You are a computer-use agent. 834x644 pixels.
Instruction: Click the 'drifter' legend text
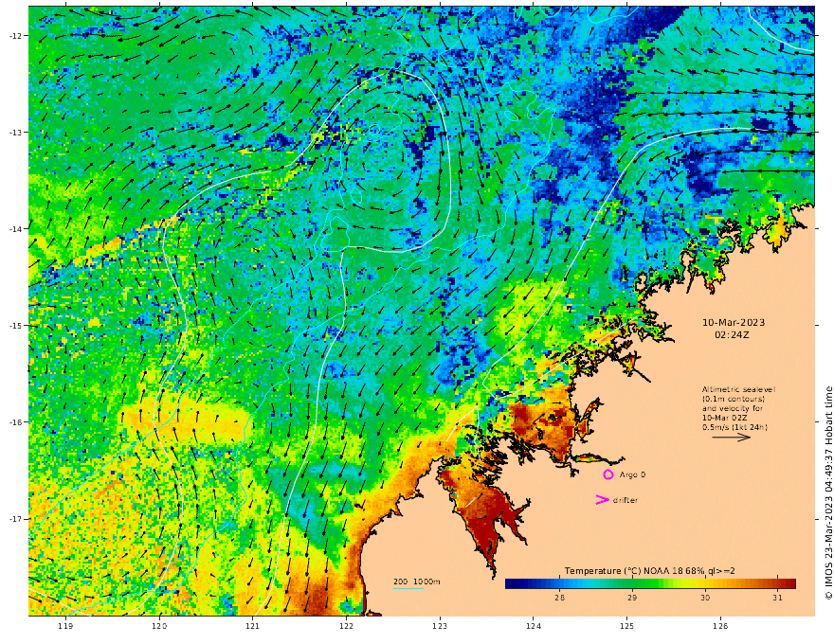pyautogui.click(x=625, y=500)
